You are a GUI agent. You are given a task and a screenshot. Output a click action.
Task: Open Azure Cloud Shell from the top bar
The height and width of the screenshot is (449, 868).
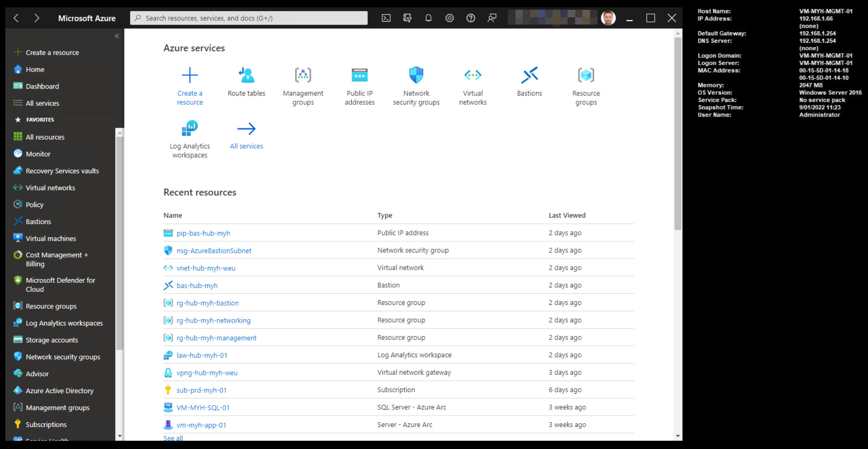386,18
